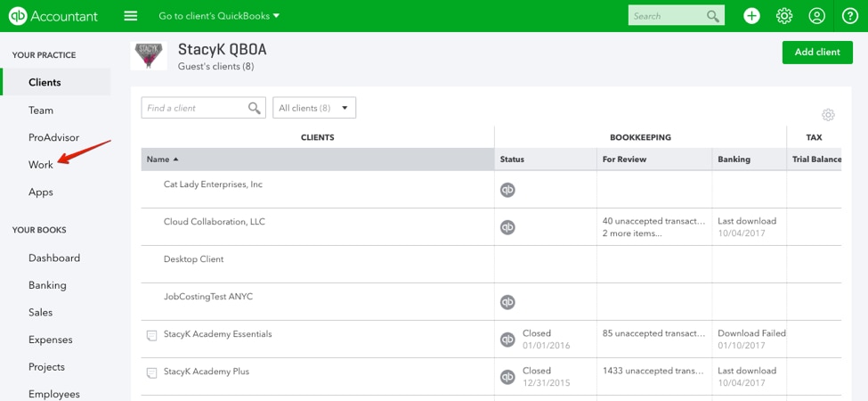Open StacyK Academy Plus client

click(x=206, y=371)
